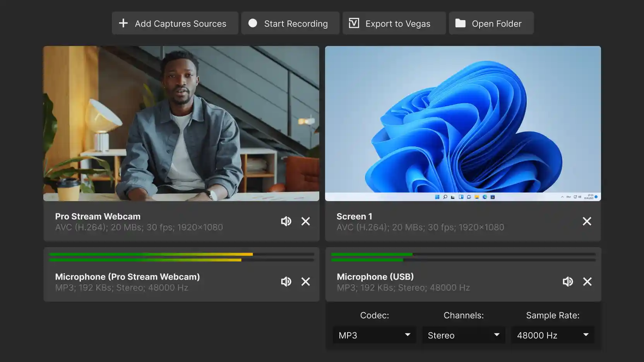Click Screen 1's AVC (H.264) format details

(x=420, y=227)
